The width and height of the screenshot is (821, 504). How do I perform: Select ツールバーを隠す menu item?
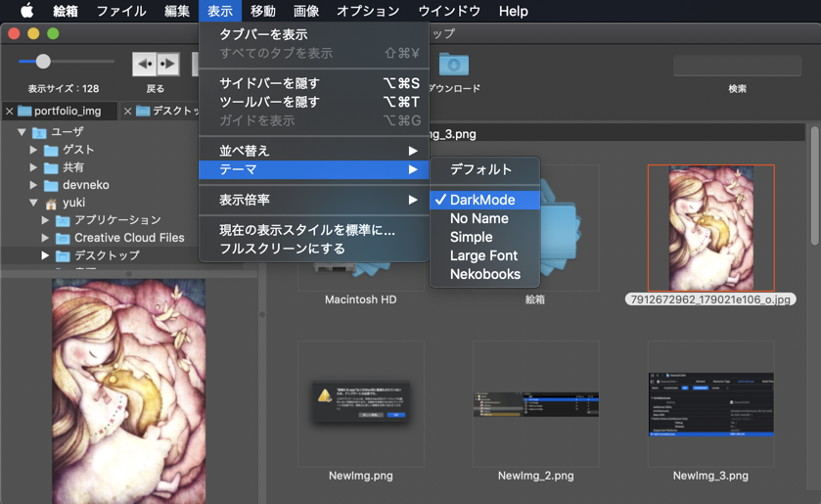coord(314,102)
